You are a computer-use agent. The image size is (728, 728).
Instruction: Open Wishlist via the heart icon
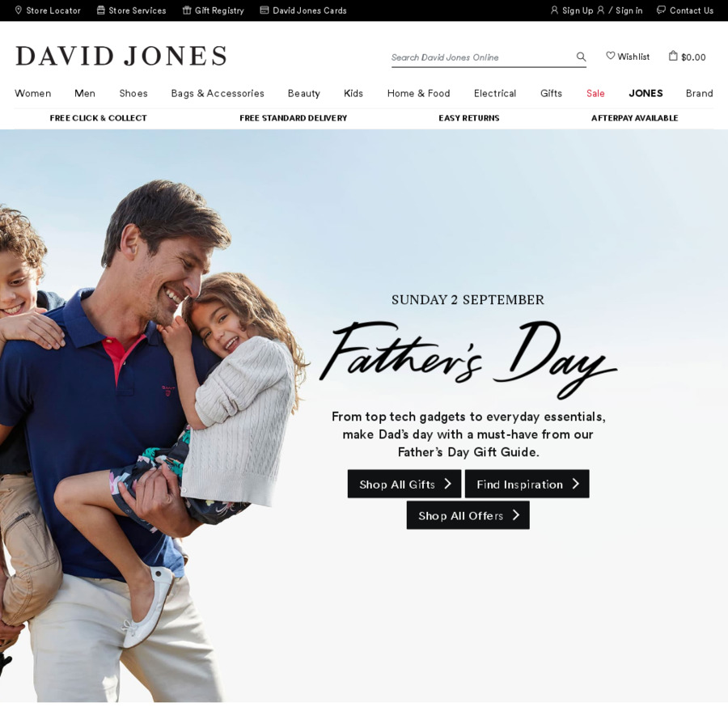[611, 56]
